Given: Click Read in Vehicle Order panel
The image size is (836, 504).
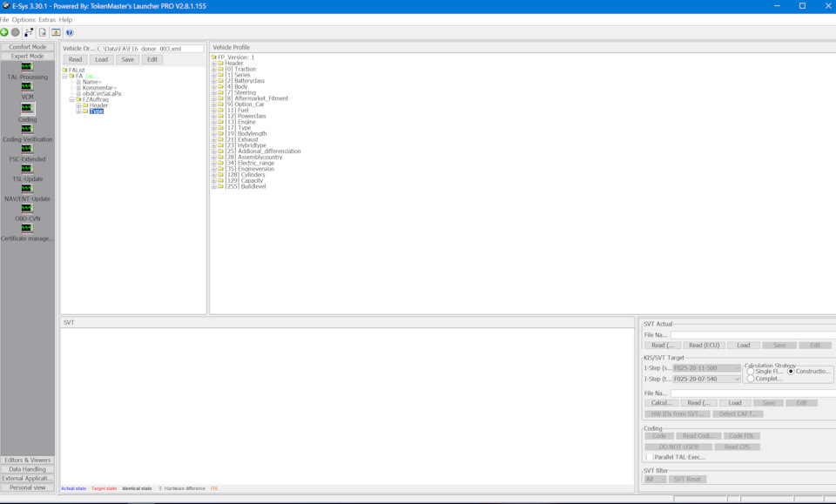Looking at the screenshot, I should click(x=75, y=59).
